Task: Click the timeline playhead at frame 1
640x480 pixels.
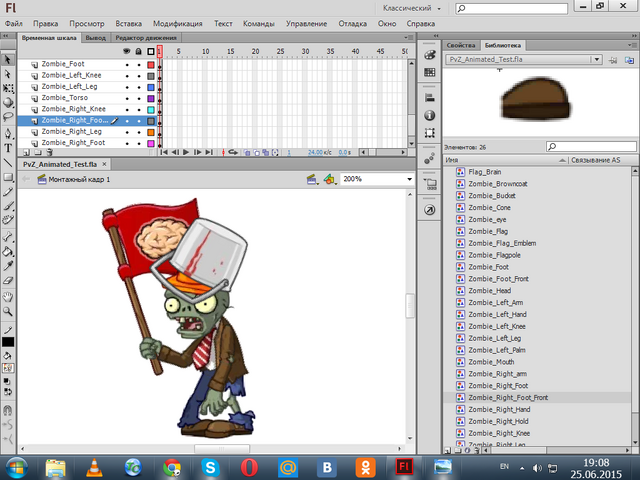Action: tap(160, 51)
